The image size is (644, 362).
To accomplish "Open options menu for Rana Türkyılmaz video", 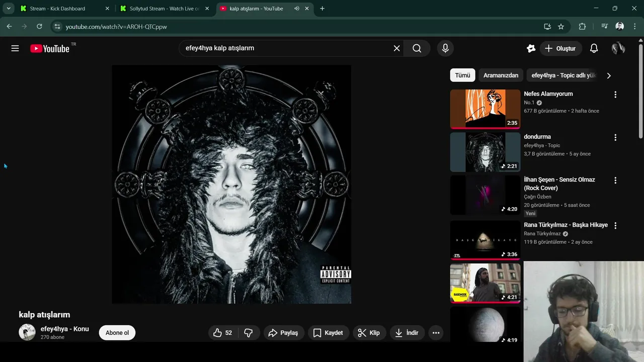I will coord(615,226).
